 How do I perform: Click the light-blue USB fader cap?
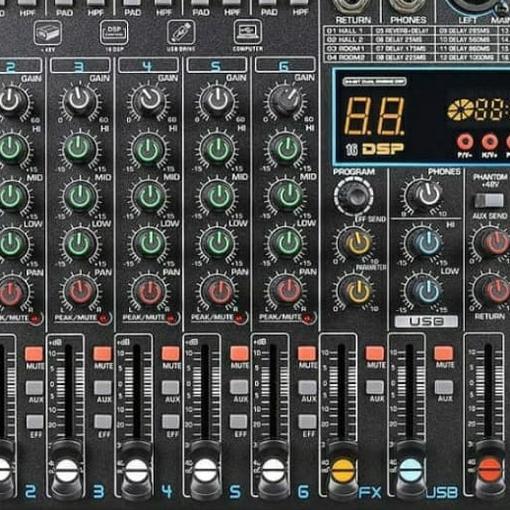coord(410,470)
